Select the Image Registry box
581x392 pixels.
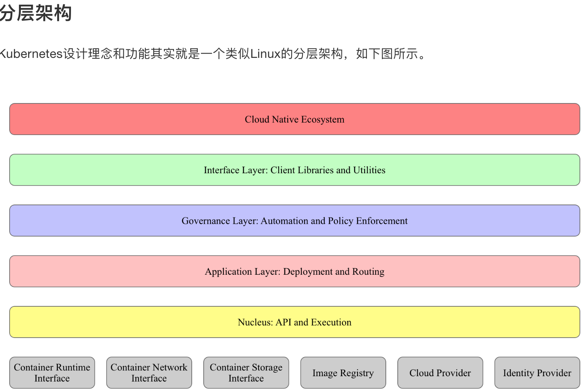tap(343, 373)
